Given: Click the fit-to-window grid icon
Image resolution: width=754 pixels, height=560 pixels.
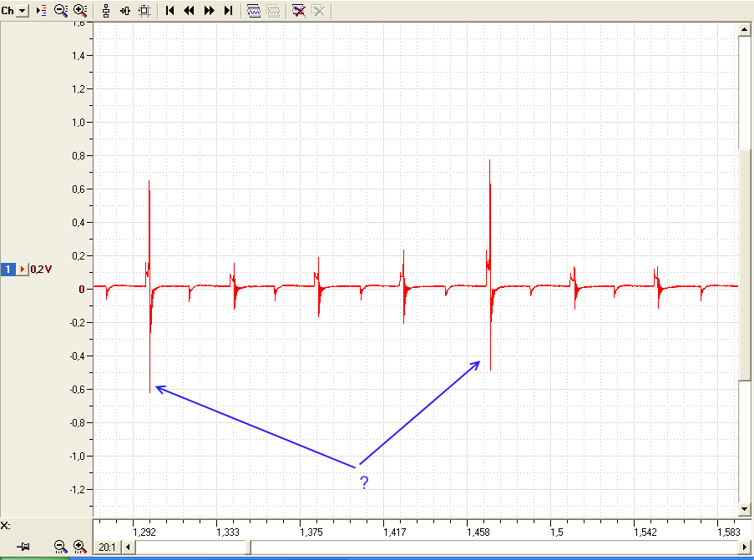Looking at the screenshot, I should click(x=144, y=11).
